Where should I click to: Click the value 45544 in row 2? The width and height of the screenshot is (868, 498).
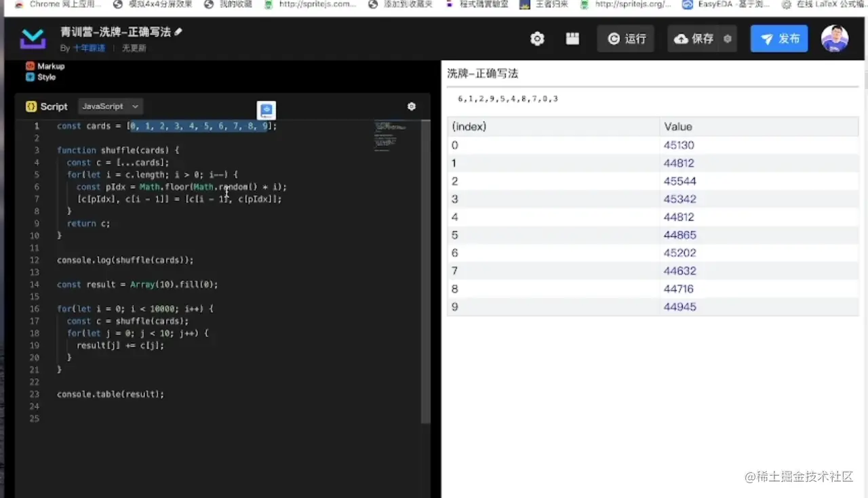[x=680, y=181]
